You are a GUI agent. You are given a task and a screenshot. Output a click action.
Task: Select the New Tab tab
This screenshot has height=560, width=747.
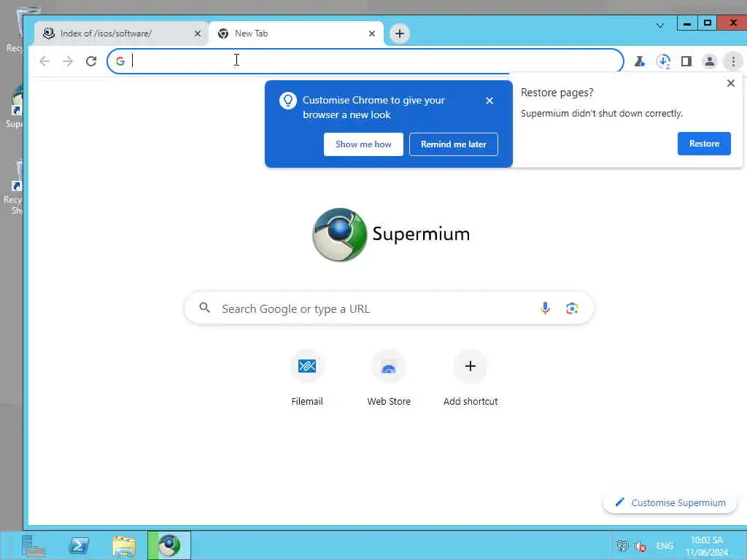296,34
